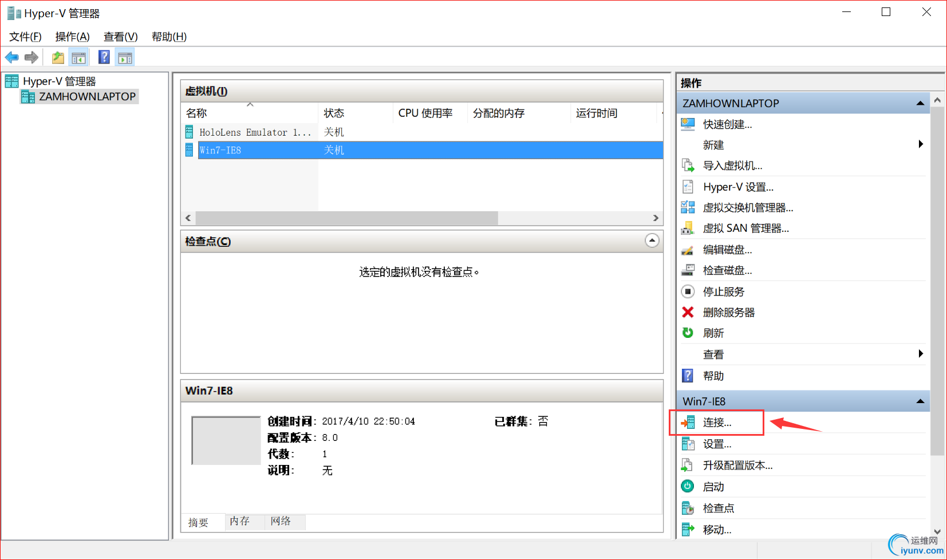This screenshot has height=560, width=947.
Task: Click the VM list scroll right arrow
Action: 656,218
